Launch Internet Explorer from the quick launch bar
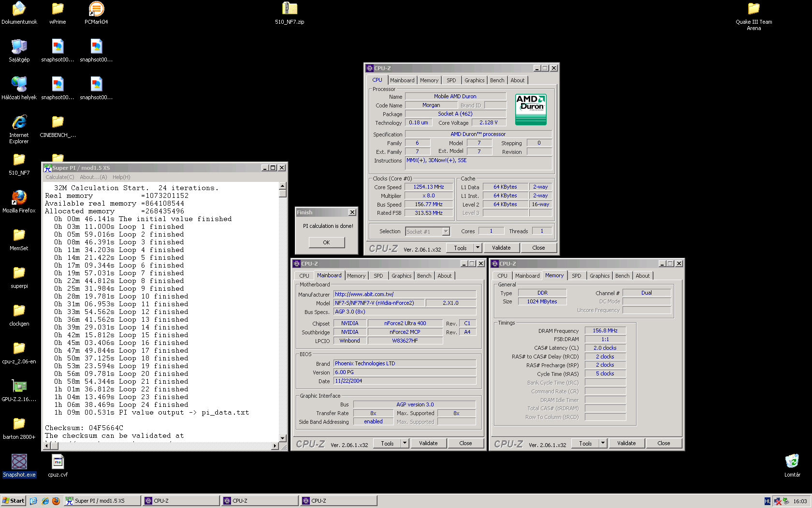Image resolution: width=812 pixels, height=508 pixels. 45,501
